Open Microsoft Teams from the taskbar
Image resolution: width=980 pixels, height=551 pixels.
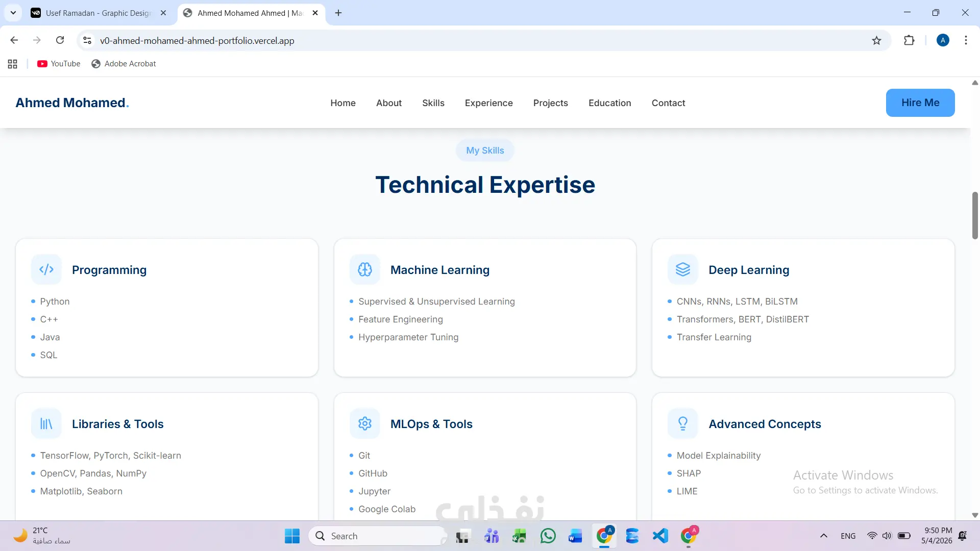click(492, 536)
